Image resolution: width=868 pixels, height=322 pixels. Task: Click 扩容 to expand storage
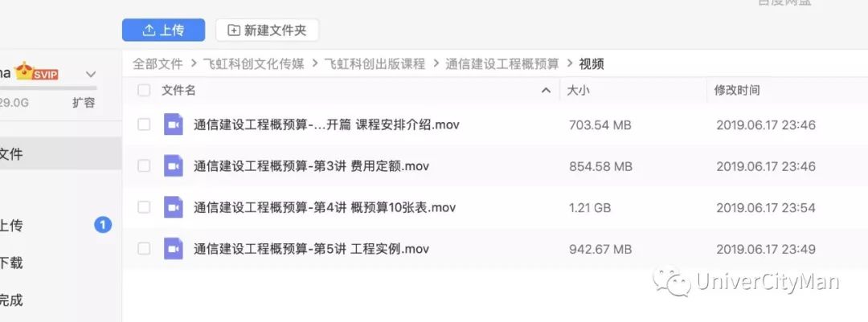point(84,102)
